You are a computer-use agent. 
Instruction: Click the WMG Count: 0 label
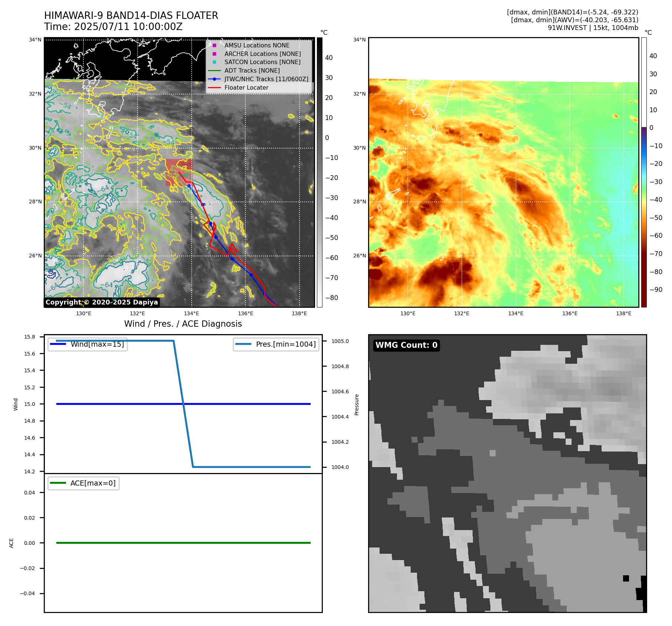(x=407, y=345)
